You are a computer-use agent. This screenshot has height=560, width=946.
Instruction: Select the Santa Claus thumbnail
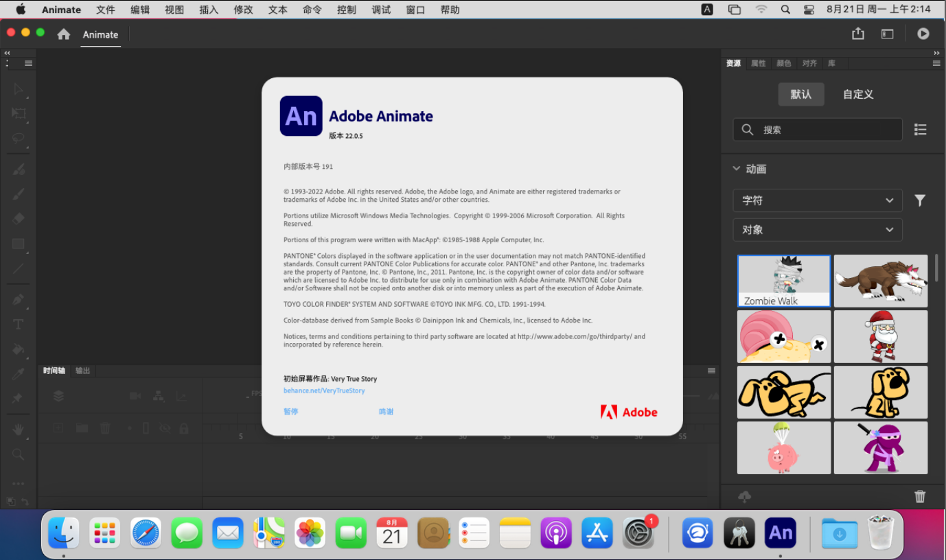(x=881, y=336)
